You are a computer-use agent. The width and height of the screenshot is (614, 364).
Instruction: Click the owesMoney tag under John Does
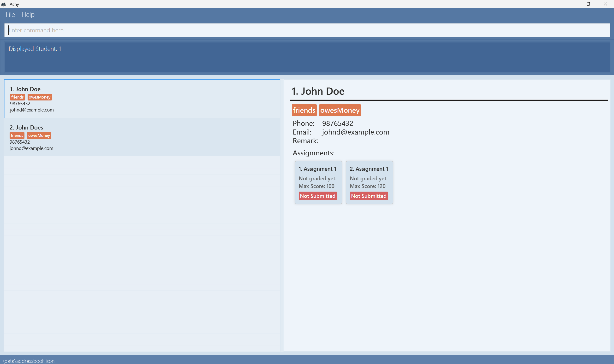[x=39, y=135]
